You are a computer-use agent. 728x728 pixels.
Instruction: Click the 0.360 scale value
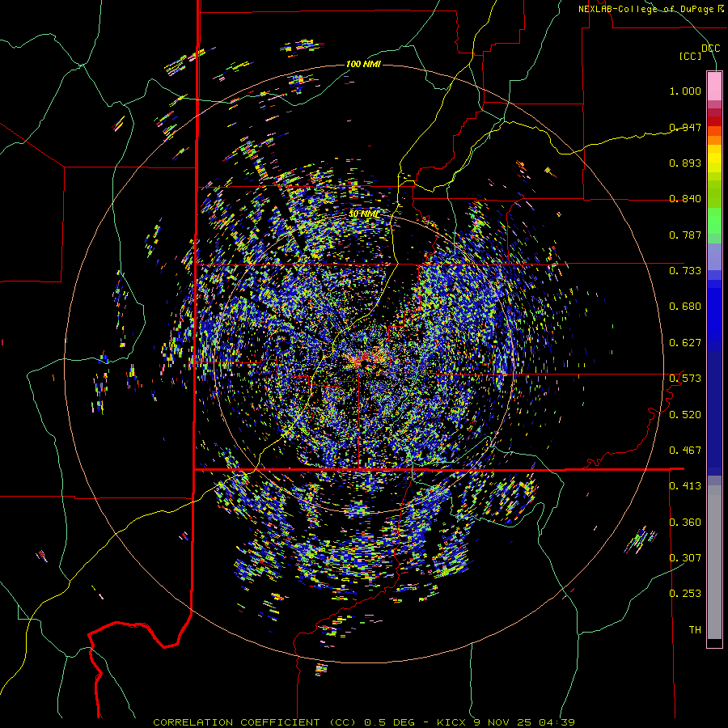(x=685, y=523)
